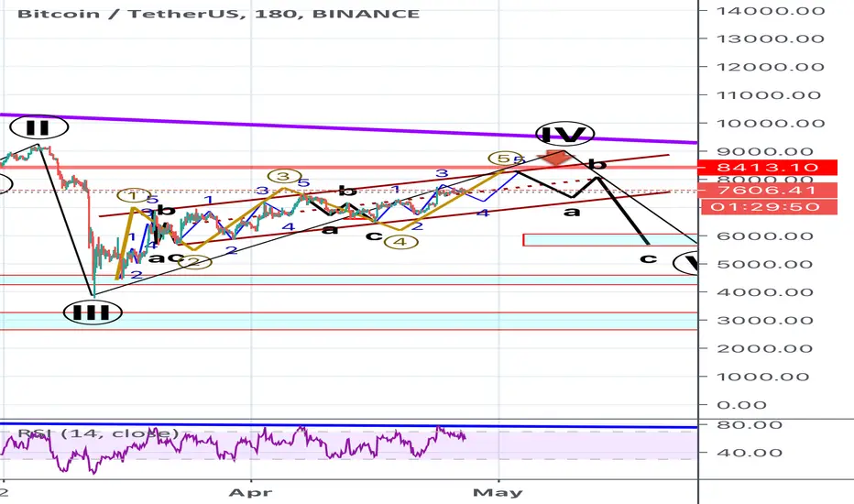Select the projected wave b label beside IV

click(598, 164)
